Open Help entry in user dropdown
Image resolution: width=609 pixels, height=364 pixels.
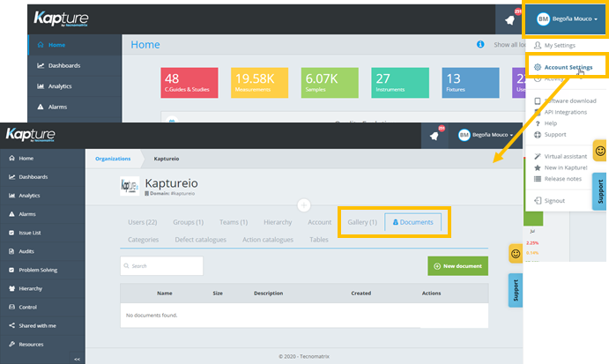[x=546, y=123]
